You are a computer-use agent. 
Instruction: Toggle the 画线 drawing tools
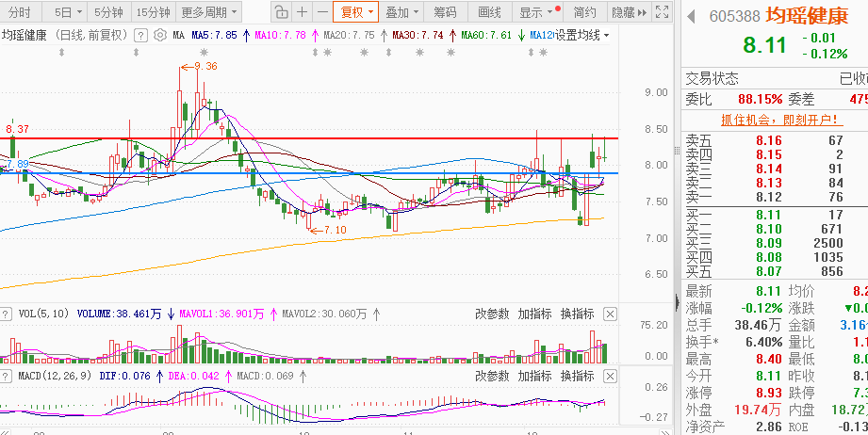[489, 11]
